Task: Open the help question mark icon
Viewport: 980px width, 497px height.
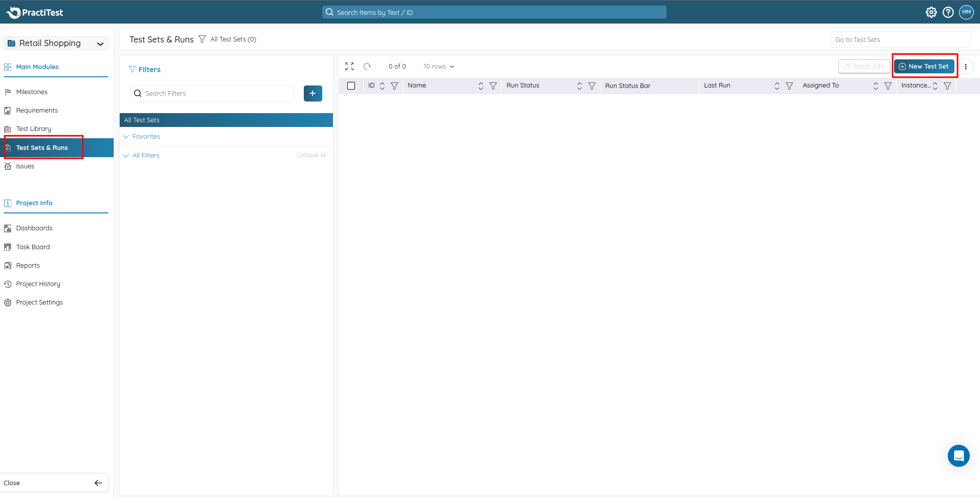Action: click(948, 12)
